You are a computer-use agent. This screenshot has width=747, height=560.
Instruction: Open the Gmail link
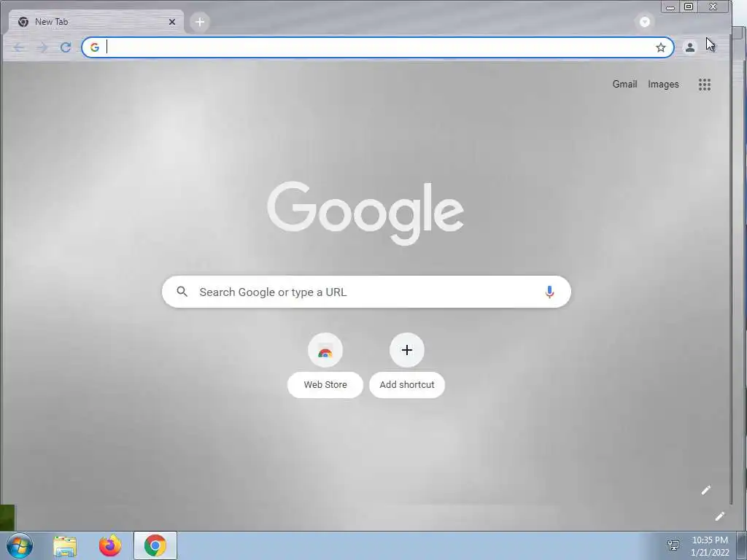(x=624, y=85)
